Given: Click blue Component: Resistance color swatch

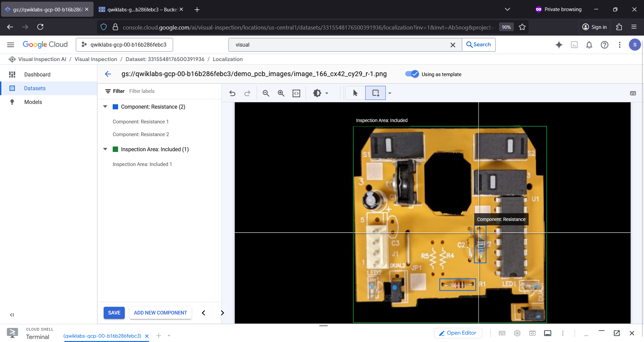Looking at the screenshot, I should (115, 107).
